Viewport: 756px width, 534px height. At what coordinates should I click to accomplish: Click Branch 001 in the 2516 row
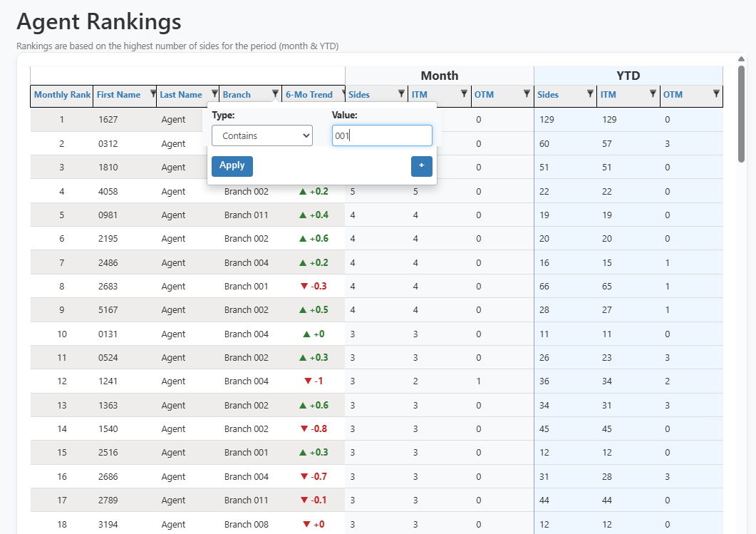tap(247, 453)
